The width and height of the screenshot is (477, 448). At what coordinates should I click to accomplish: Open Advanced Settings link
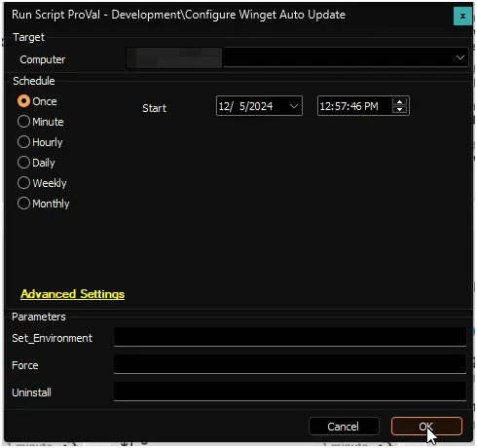72,294
